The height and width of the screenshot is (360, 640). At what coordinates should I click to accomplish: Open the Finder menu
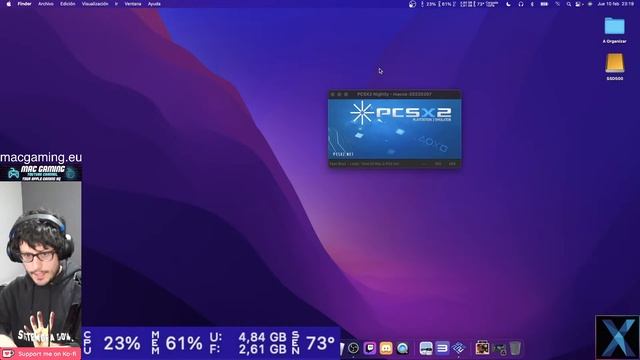tap(24, 4)
